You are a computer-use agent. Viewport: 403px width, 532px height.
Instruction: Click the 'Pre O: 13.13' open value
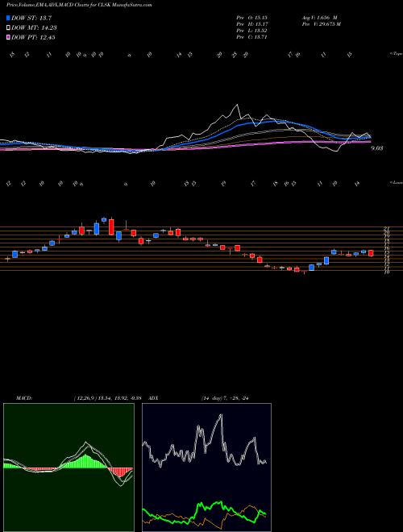point(252,18)
